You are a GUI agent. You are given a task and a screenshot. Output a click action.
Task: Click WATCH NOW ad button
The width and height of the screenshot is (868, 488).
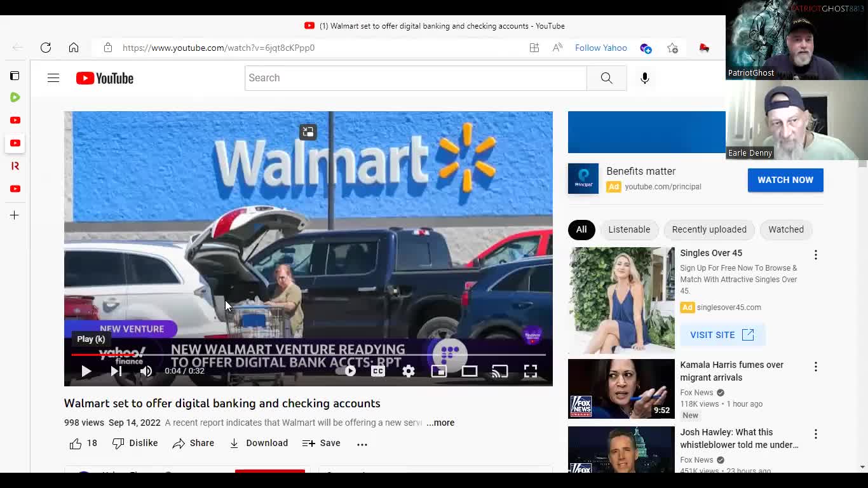click(785, 180)
